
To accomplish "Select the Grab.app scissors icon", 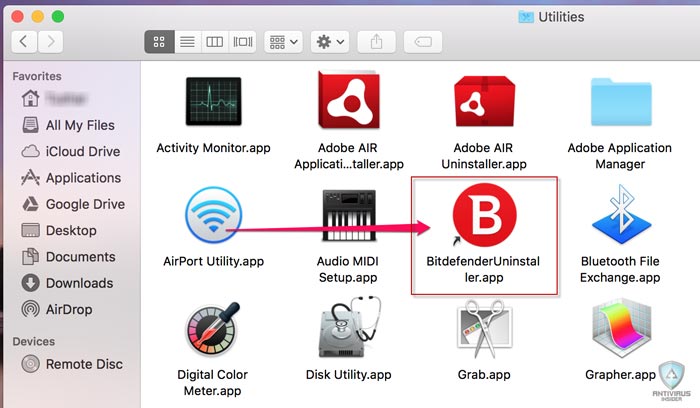I will [485, 329].
